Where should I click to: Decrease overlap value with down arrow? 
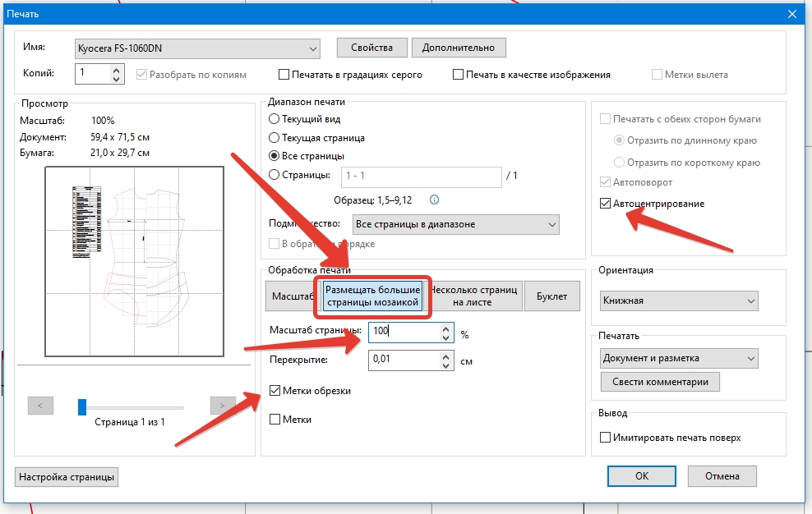445,365
